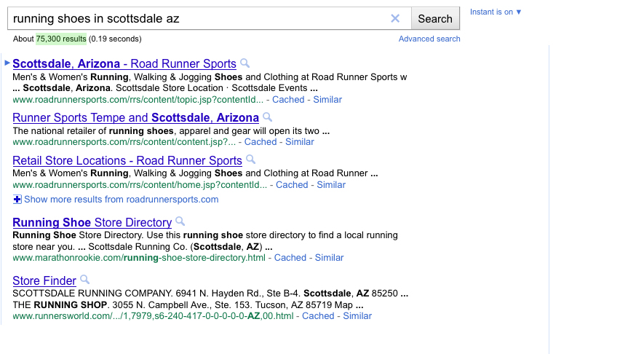Show more results from roadrunnersports.com
The width and height of the screenshot is (644, 354).
122,200
